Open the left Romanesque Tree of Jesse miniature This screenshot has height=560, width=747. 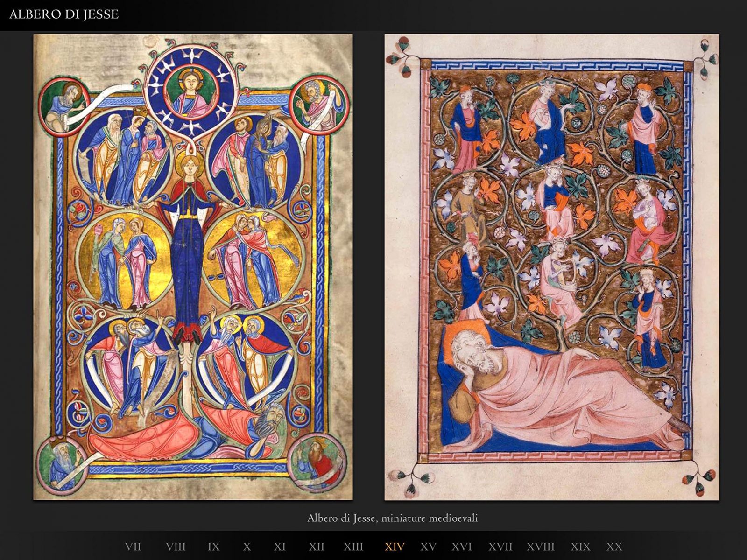[x=193, y=266]
